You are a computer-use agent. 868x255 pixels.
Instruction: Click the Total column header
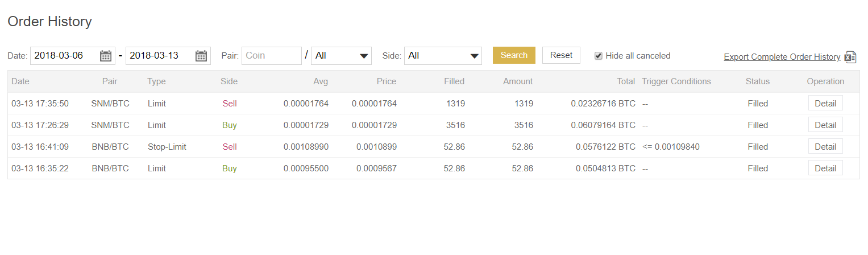pos(625,81)
